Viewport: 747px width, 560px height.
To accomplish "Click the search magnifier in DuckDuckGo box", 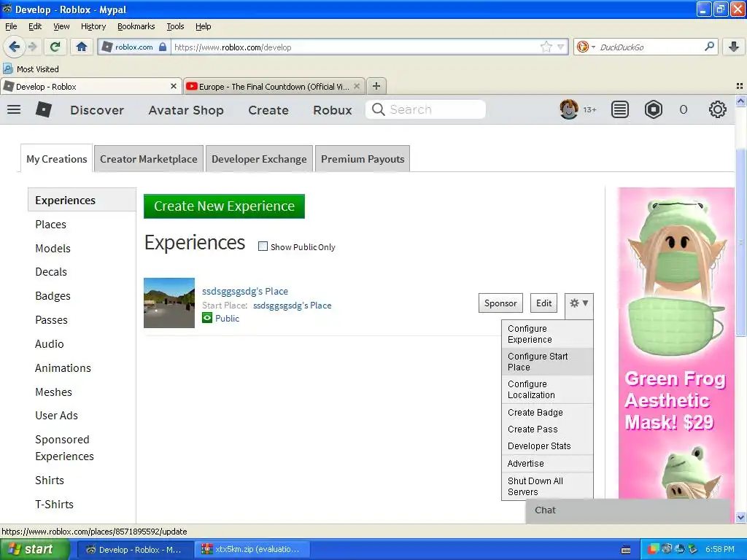I will click(709, 47).
